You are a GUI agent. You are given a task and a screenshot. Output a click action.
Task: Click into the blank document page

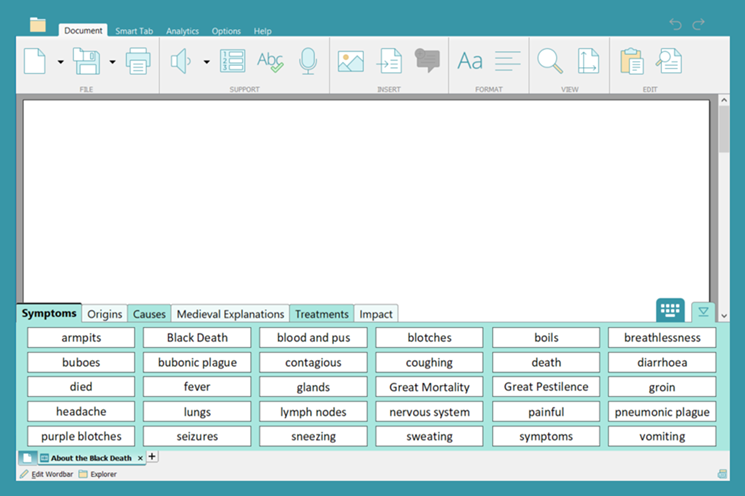click(x=366, y=200)
